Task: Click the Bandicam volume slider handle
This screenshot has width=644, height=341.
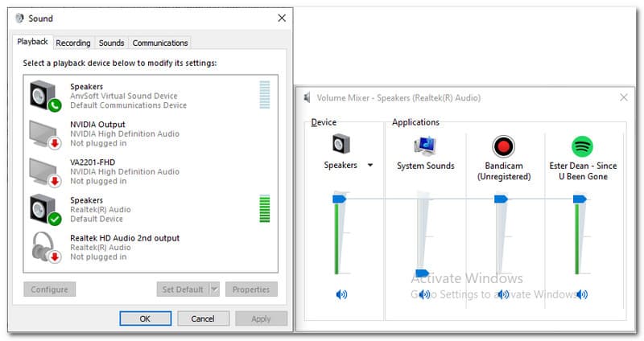Action: coord(501,199)
